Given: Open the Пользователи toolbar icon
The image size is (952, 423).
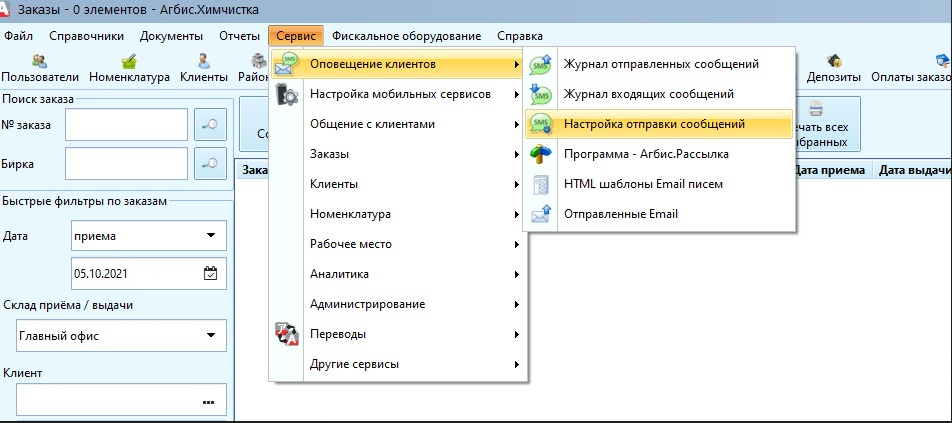Looking at the screenshot, I should [40, 61].
